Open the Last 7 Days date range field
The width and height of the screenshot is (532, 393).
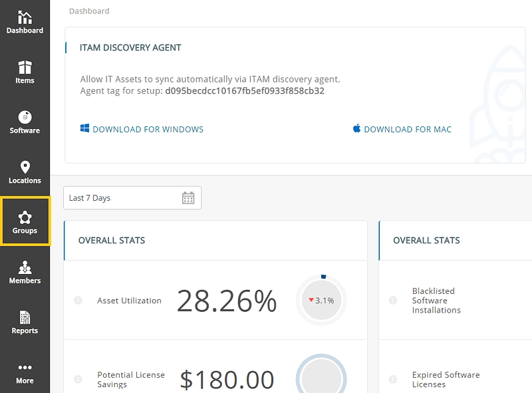(120, 198)
